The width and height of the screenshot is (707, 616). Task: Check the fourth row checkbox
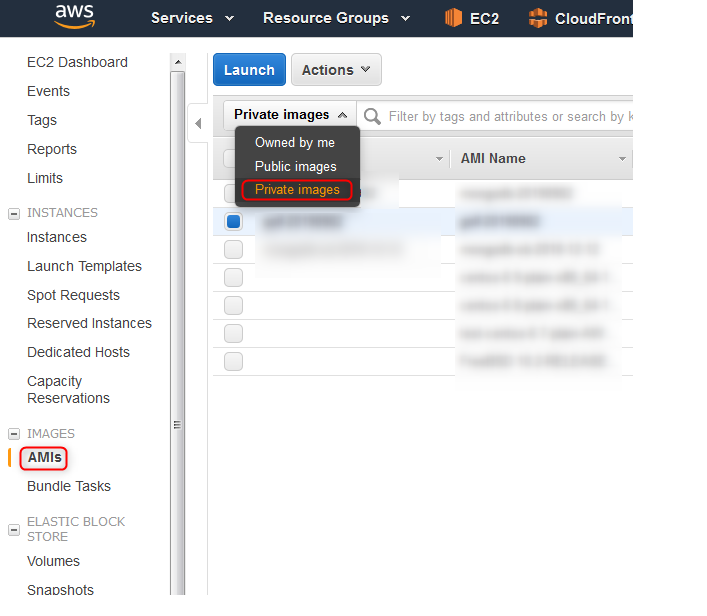tap(234, 277)
